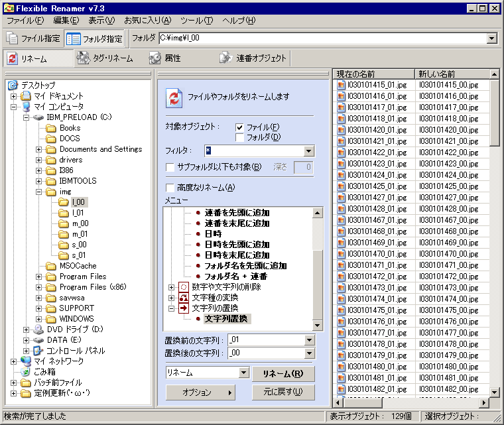Open the フィルタ dropdown list
This screenshot has height=425, width=504.
pos(308,151)
